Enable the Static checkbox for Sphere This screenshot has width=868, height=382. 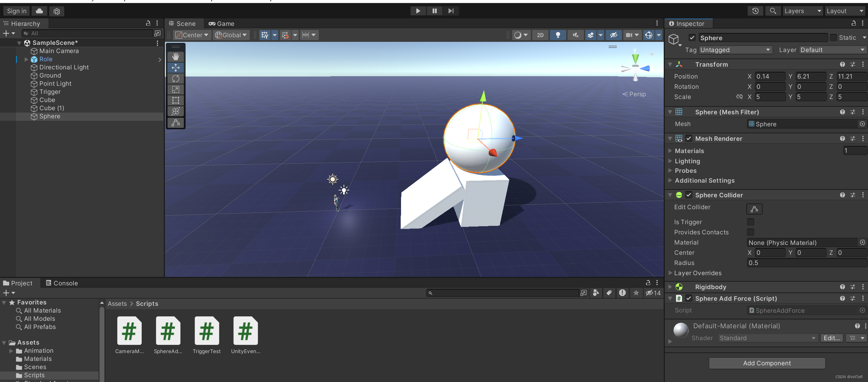[x=834, y=37]
